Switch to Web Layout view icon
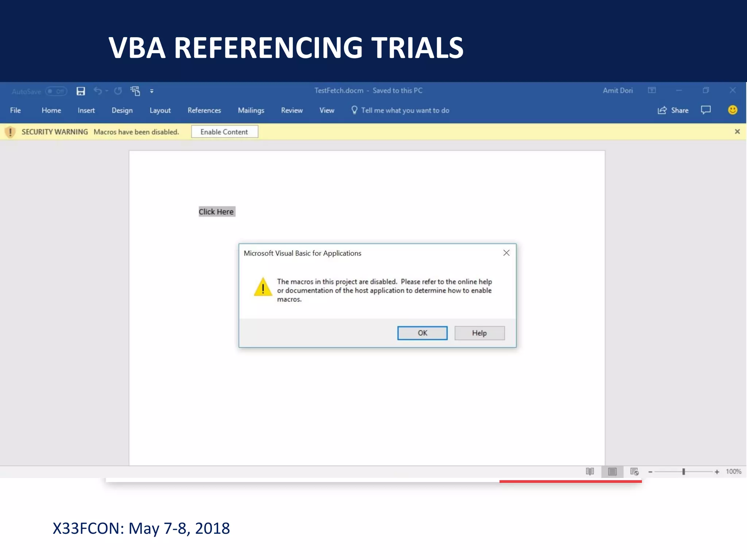This screenshot has height=560, width=747. pyautogui.click(x=634, y=472)
